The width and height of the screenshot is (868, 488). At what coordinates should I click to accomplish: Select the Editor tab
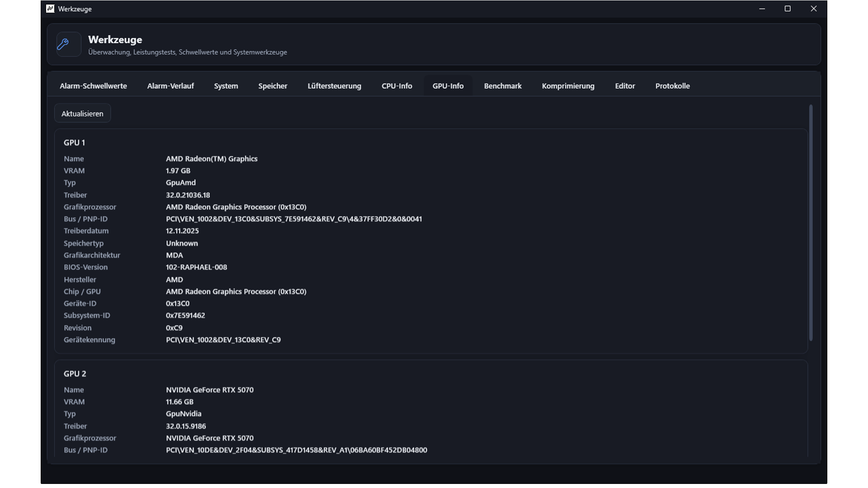click(625, 86)
